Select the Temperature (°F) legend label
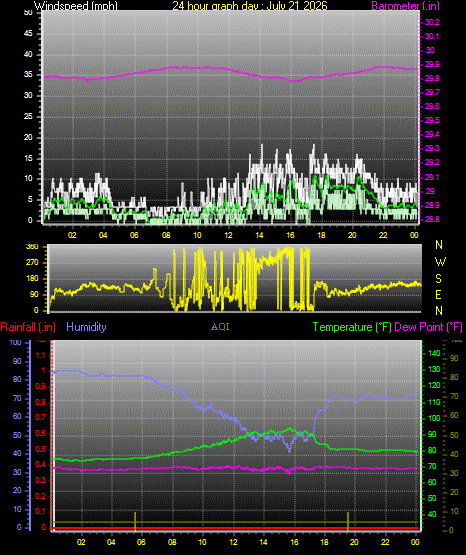This screenshot has height=555, width=466. click(x=352, y=327)
